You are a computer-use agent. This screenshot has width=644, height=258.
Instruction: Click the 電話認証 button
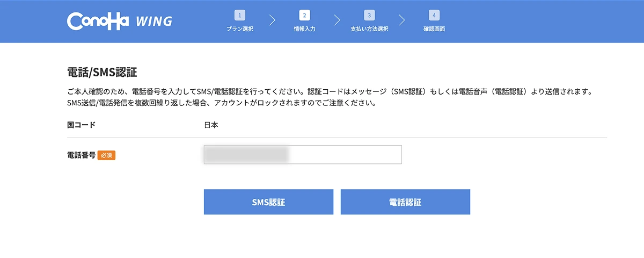point(405,202)
